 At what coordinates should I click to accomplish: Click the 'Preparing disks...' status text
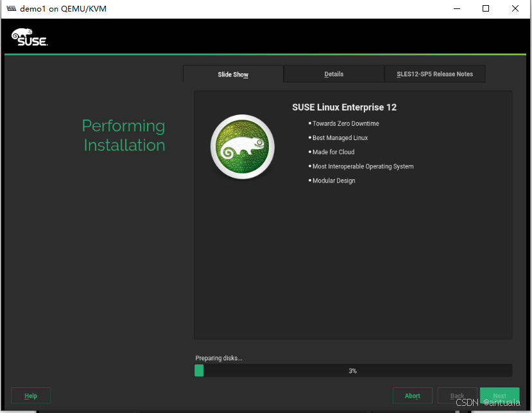point(219,358)
